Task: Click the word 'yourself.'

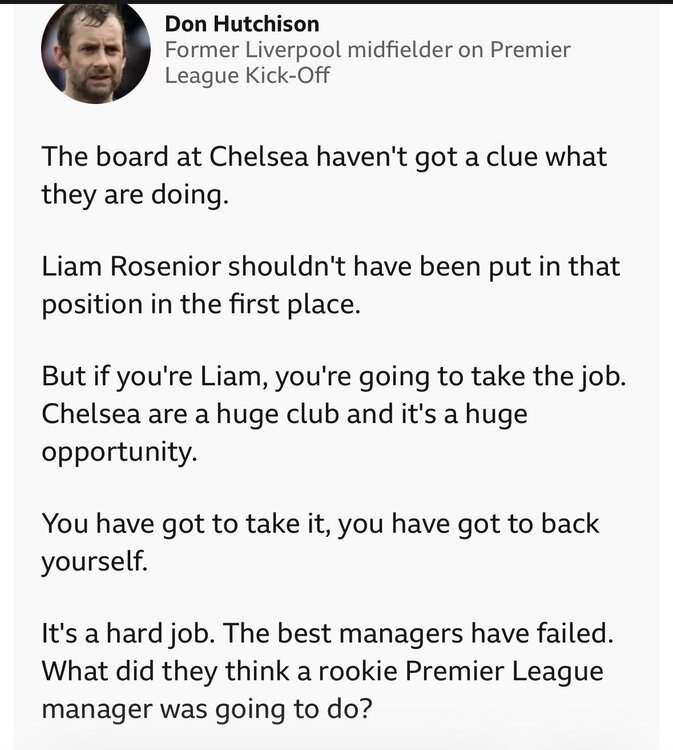Action: [94, 561]
